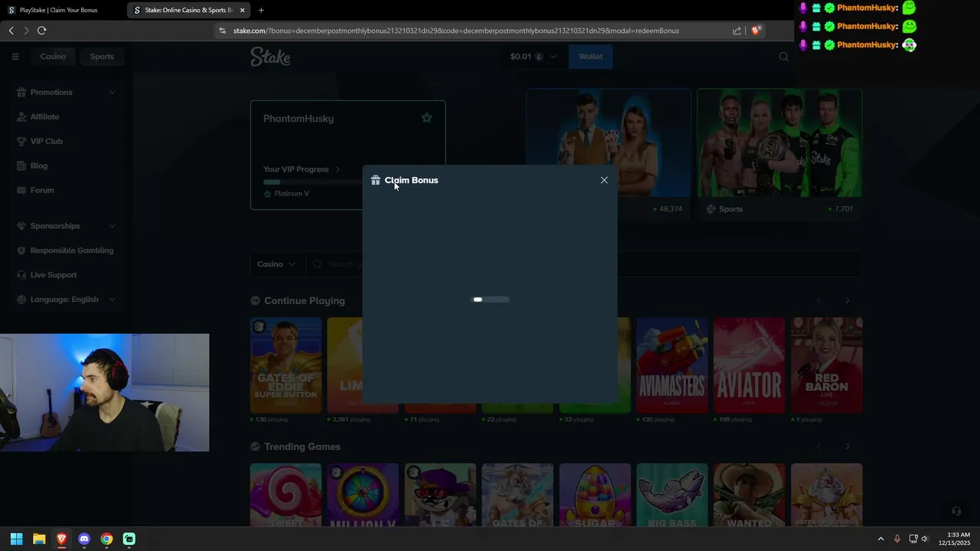Expand the Promotions menu
980x551 pixels.
[67, 92]
